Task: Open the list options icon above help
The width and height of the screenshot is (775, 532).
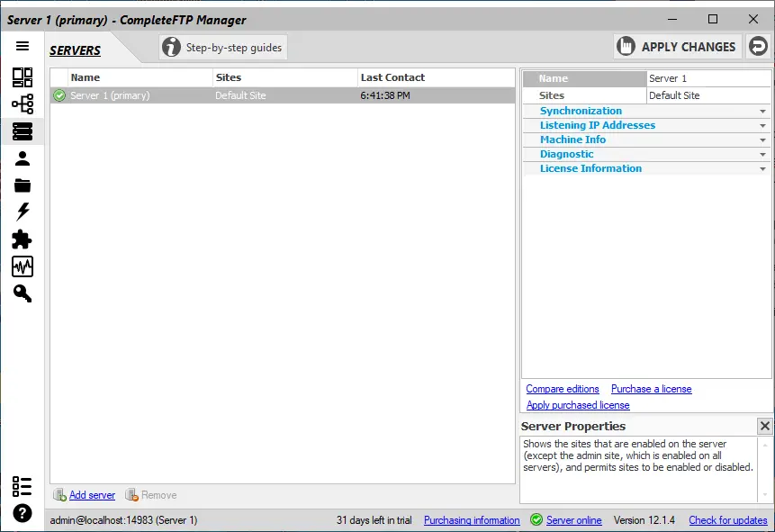Action: (23, 486)
